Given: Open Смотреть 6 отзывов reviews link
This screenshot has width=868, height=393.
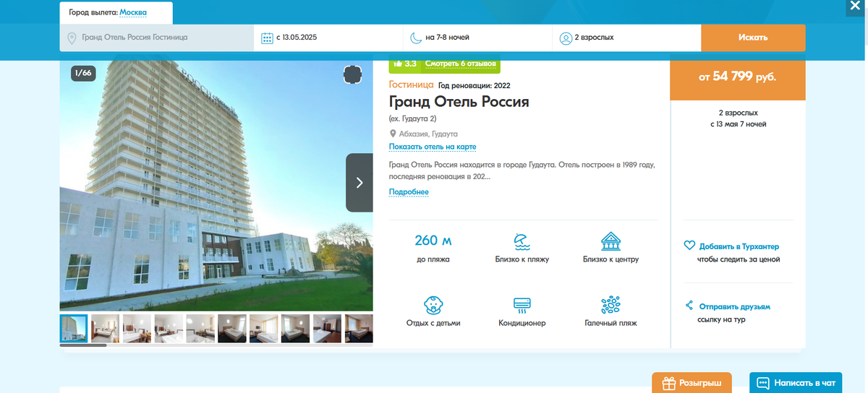Looking at the screenshot, I should pyautogui.click(x=461, y=64).
